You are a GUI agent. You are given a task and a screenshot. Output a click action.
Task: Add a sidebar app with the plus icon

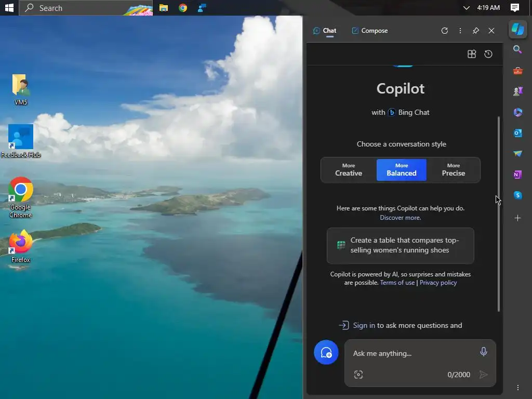click(518, 218)
